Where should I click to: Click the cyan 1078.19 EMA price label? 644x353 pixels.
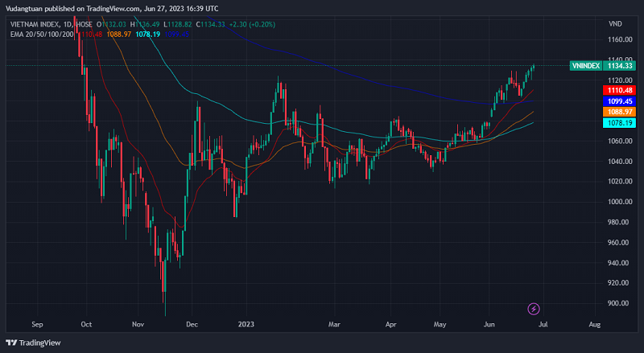(619, 123)
